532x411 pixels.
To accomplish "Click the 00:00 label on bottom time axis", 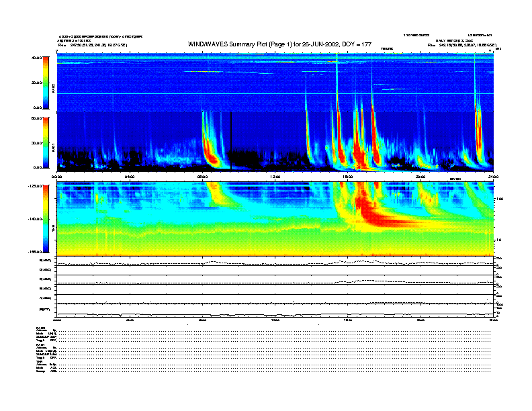I will (x=58, y=320).
